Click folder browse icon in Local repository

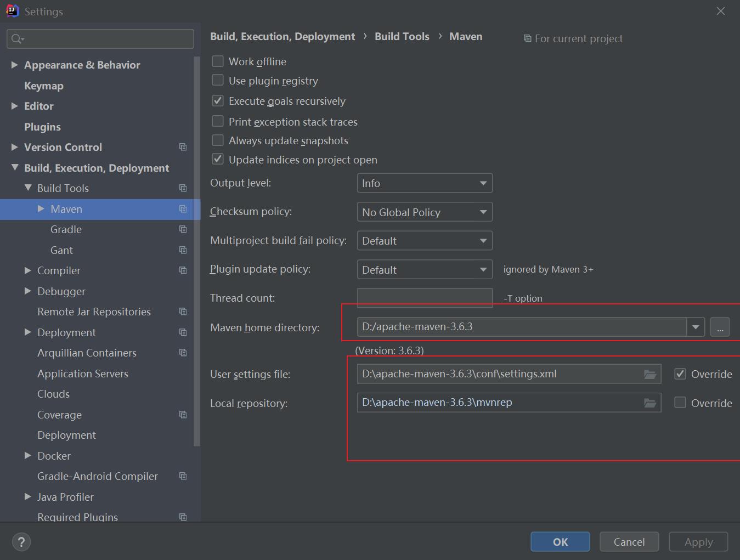[650, 403]
